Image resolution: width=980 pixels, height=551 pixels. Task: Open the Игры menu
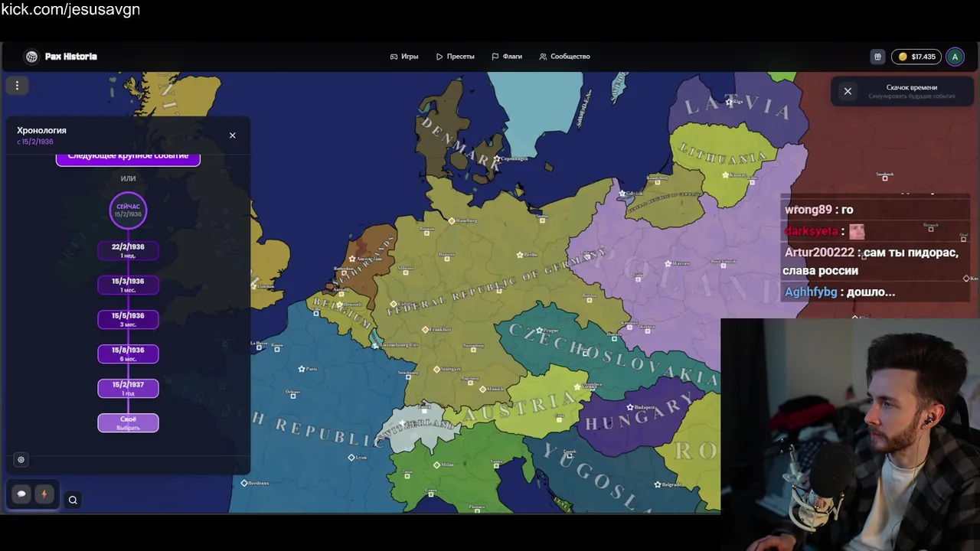pyautogui.click(x=404, y=57)
